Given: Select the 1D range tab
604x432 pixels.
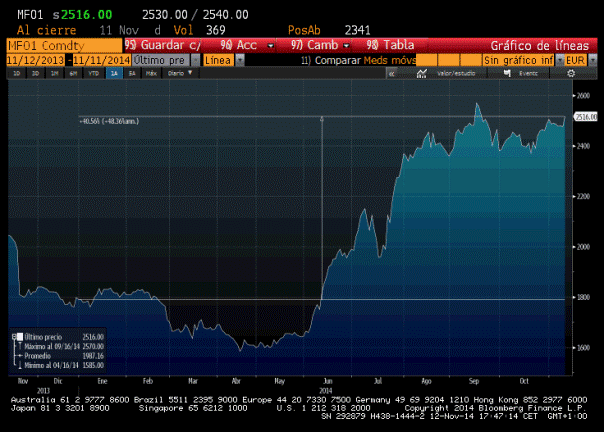Looking at the screenshot, I should [x=17, y=73].
